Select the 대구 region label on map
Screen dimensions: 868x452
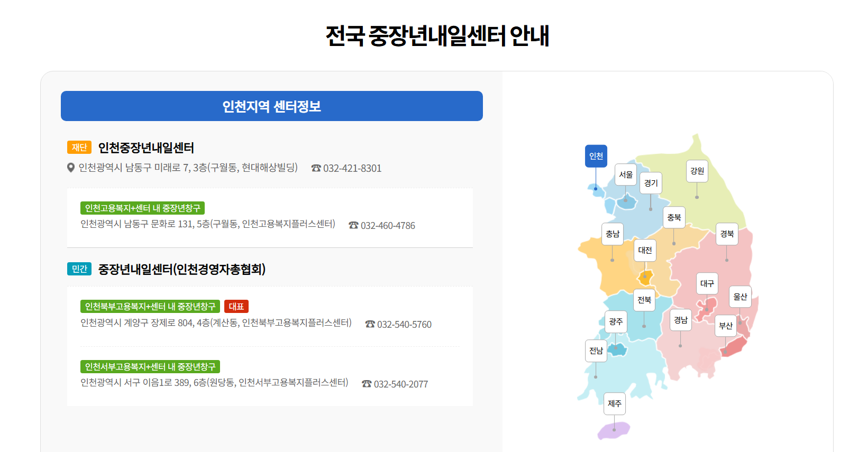707,283
